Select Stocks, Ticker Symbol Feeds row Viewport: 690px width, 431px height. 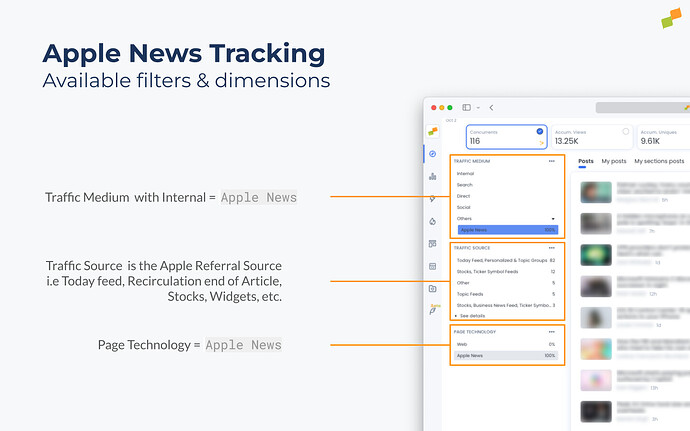click(x=506, y=272)
